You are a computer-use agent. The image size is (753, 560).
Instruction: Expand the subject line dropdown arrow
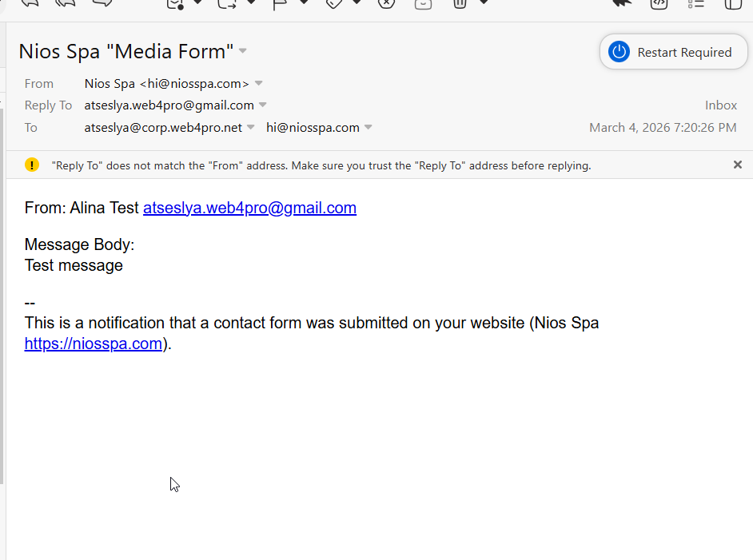coord(243,52)
